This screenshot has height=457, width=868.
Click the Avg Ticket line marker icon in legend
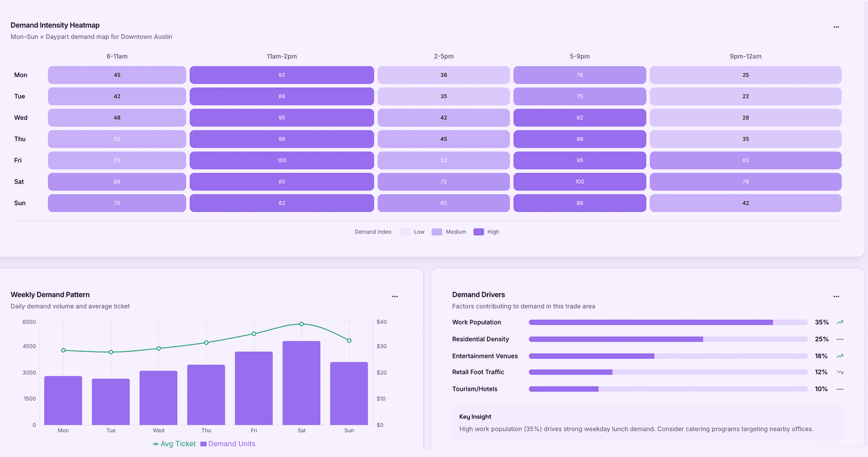click(155, 443)
